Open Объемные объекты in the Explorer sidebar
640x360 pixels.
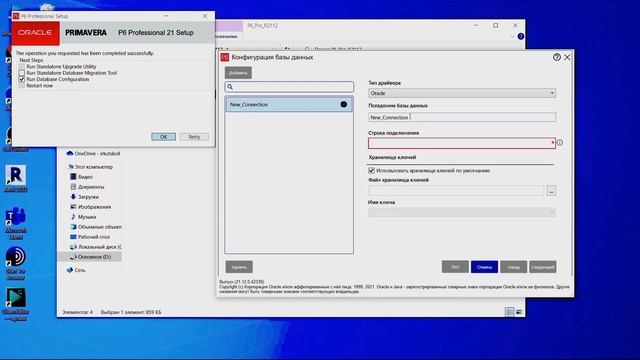(x=96, y=227)
